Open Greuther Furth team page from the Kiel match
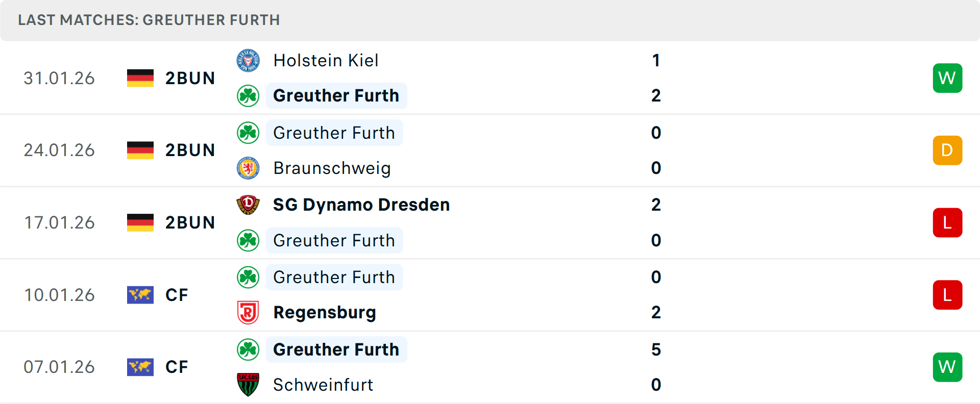980x404 pixels. [x=336, y=95]
